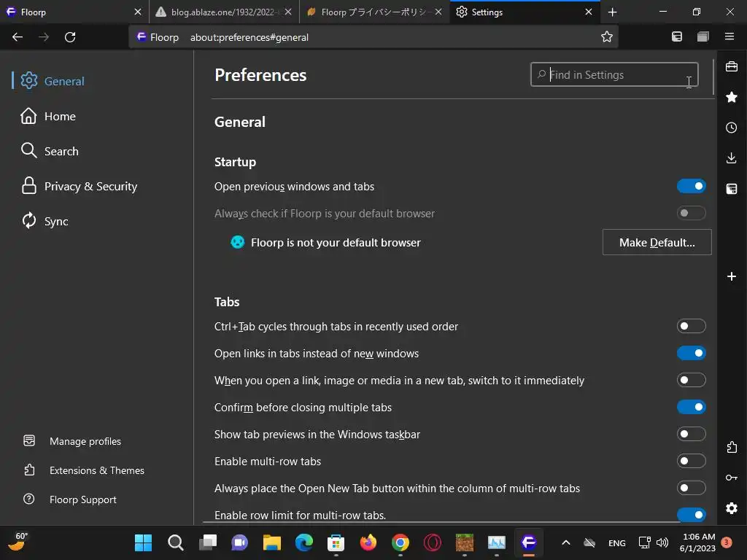747x560 pixels.
Task: Toggle Open New Tab button in multi-row column
Action: click(692, 488)
